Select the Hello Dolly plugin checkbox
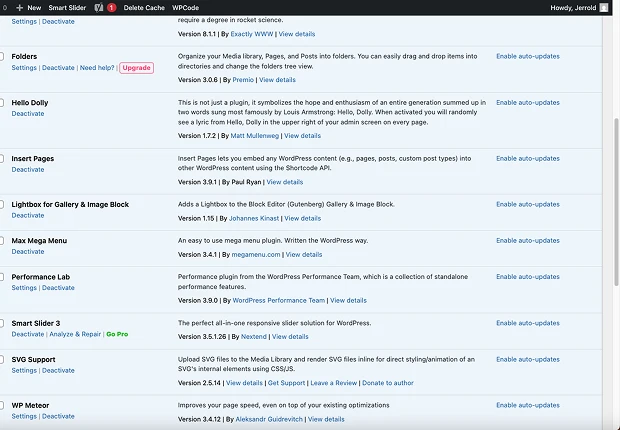The height and width of the screenshot is (430, 620). tap(1, 103)
